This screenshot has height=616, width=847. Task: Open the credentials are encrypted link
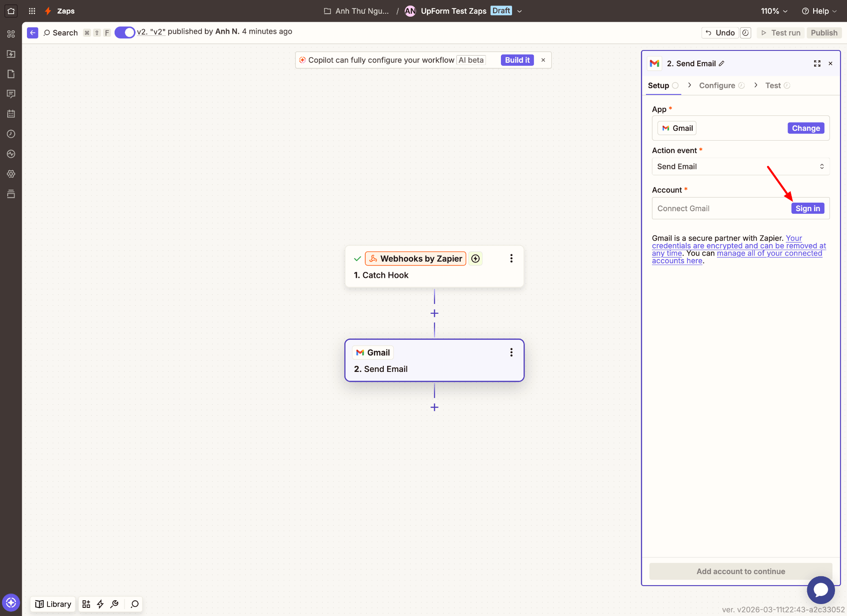click(x=739, y=246)
